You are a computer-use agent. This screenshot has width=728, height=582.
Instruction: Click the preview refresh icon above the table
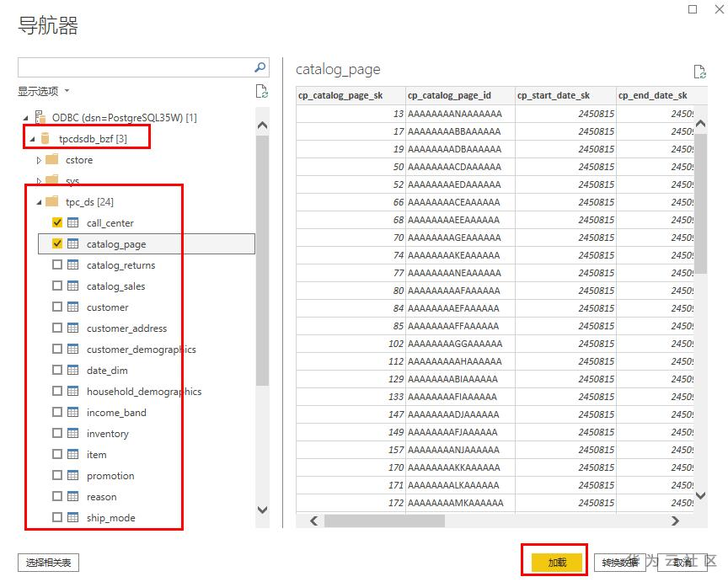(x=699, y=72)
